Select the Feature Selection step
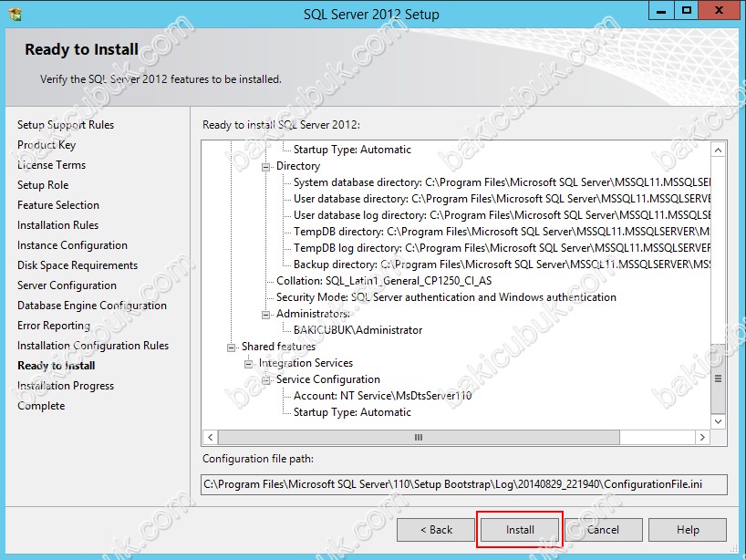The height and width of the screenshot is (560, 746). point(58,205)
